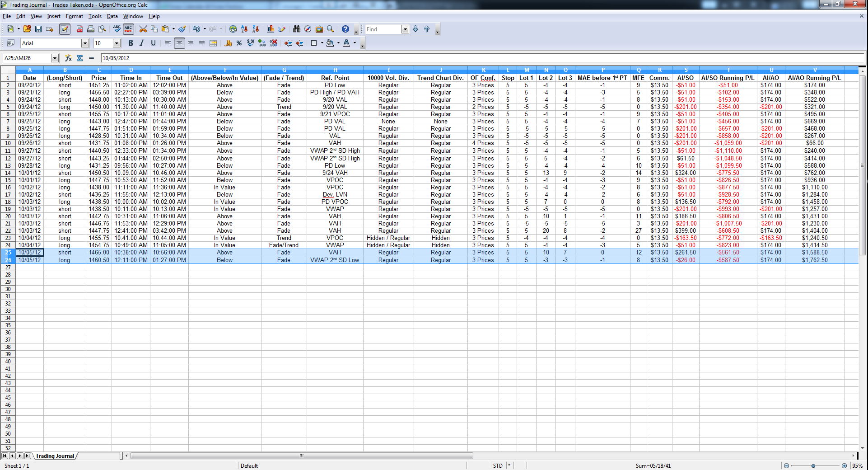868x470 pixels.
Task: Run the spelling check
Action: click(x=117, y=29)
